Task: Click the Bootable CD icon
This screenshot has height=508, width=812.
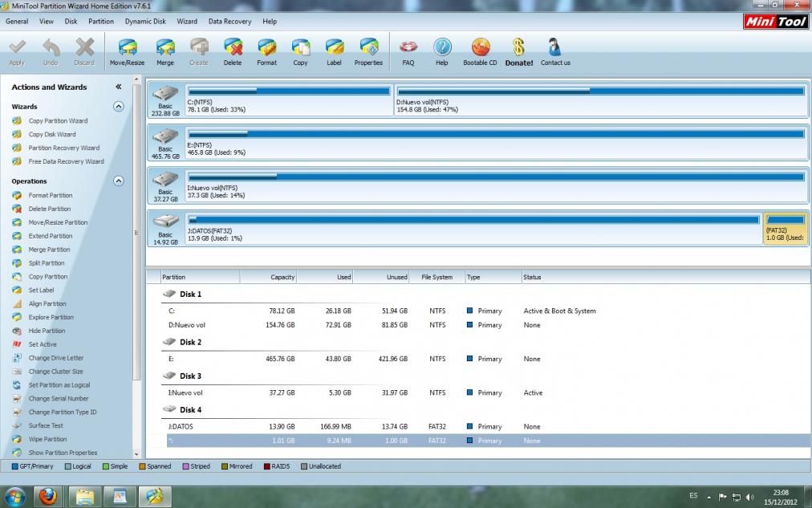Action: click(480, 47)
